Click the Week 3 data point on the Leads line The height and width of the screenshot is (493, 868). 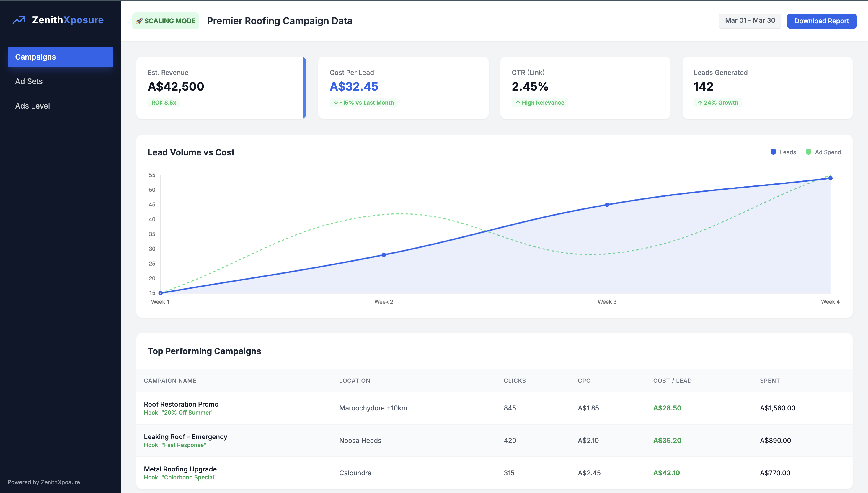tap(607, 205)
